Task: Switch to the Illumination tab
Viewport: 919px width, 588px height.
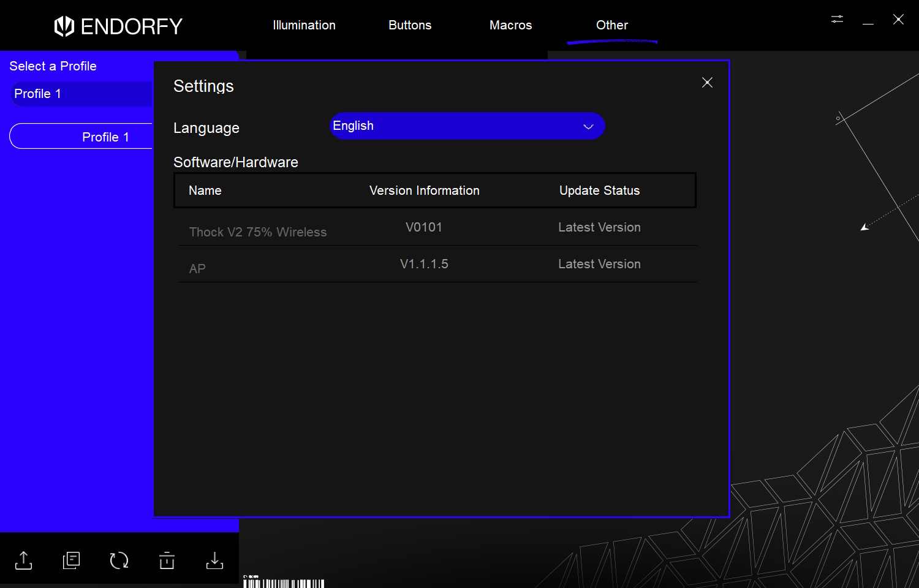Action: point(304,25)
